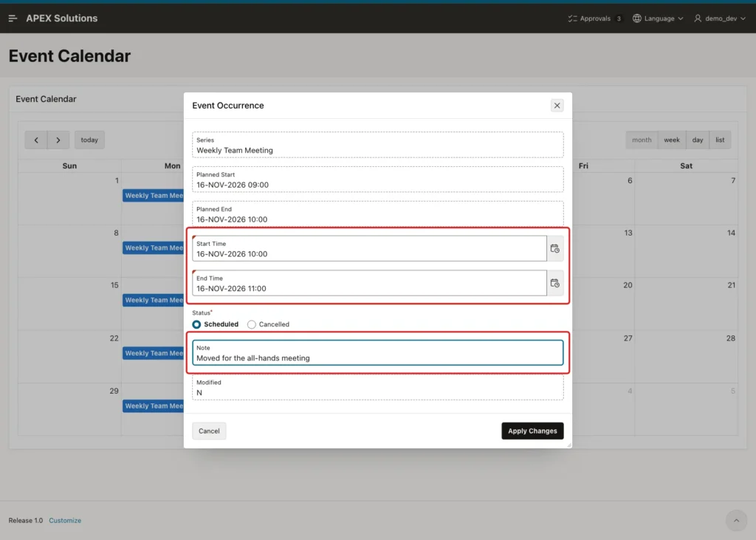
Task: Select the Scheduled status radio button
Action: 196,324
